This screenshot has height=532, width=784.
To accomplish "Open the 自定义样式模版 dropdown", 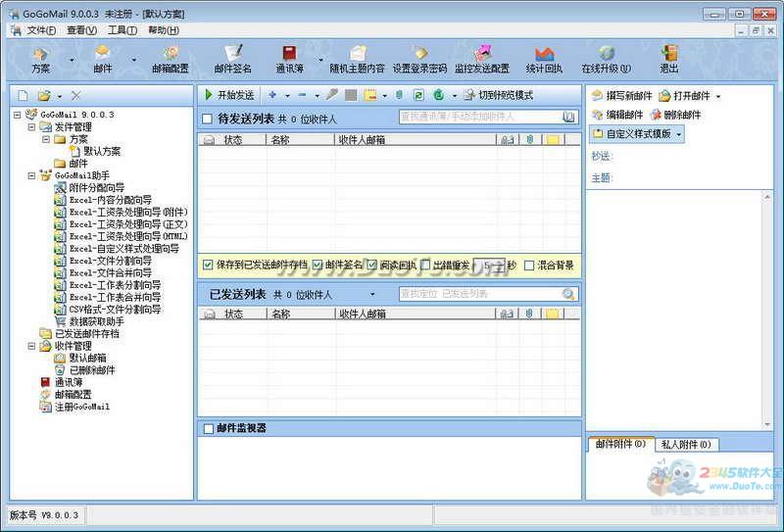I will point(637,134).
